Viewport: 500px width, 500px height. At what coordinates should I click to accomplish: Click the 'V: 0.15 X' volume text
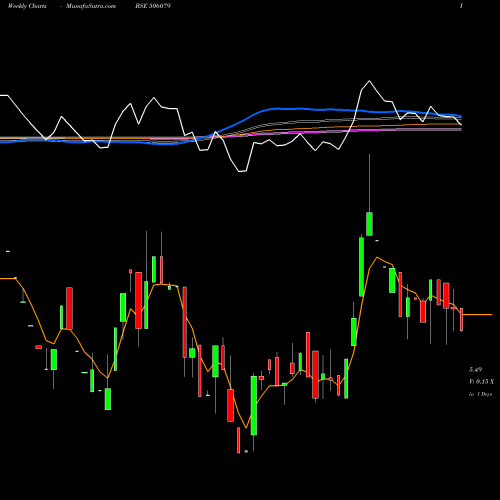481,382
